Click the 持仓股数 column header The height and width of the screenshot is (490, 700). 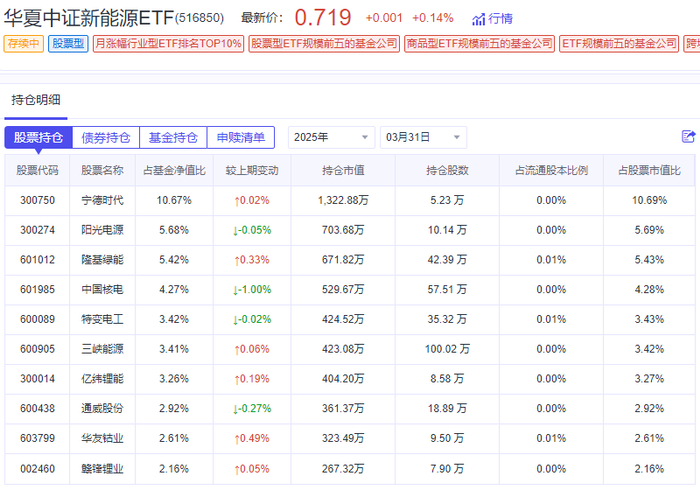[447, 170]
